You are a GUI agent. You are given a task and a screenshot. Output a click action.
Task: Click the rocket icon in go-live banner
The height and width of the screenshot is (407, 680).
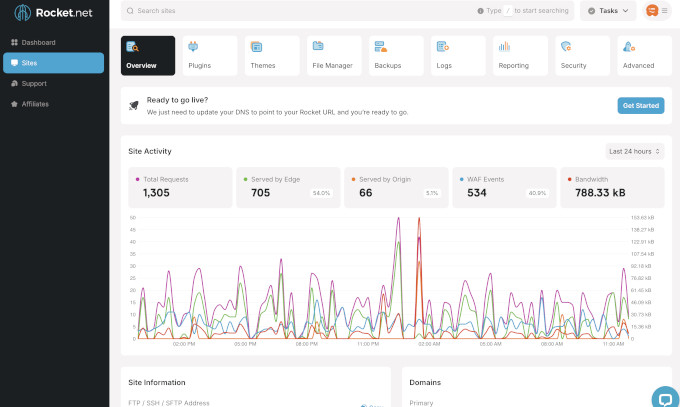[x=134, y=105]
